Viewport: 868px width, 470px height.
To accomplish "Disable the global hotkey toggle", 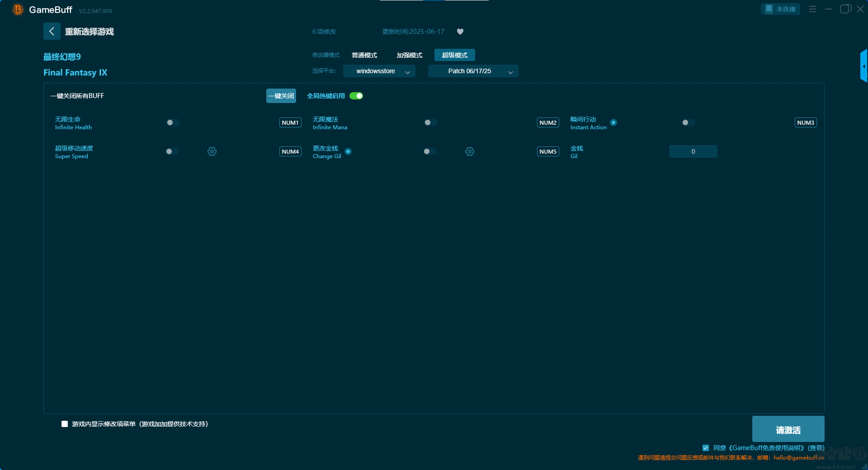I will (x=356, y=96).
